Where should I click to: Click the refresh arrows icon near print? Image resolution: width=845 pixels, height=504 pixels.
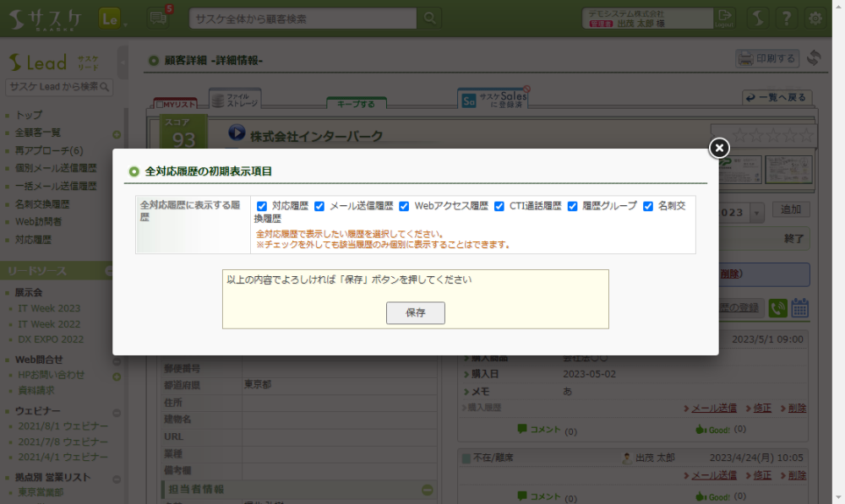[x=815, y=57]
